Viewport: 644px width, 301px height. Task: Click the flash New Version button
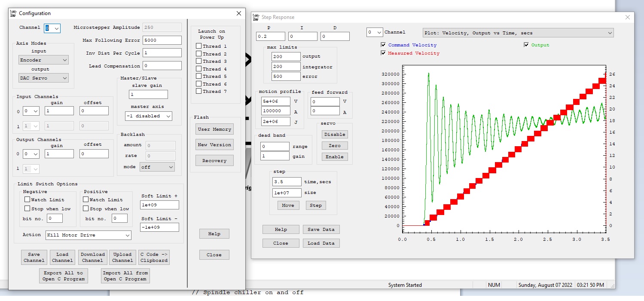pyautogui.click(x=214, y=145)
